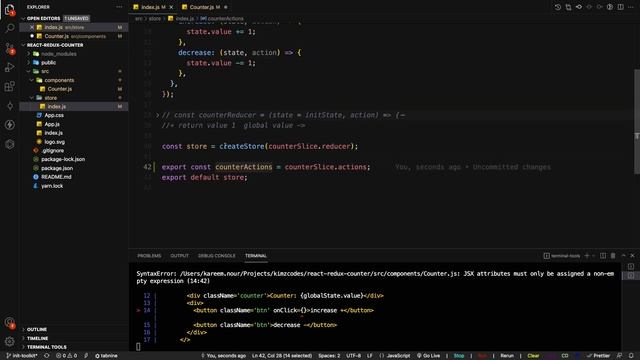Open the Accounts menu in activity bar

[x=9, y=322]
